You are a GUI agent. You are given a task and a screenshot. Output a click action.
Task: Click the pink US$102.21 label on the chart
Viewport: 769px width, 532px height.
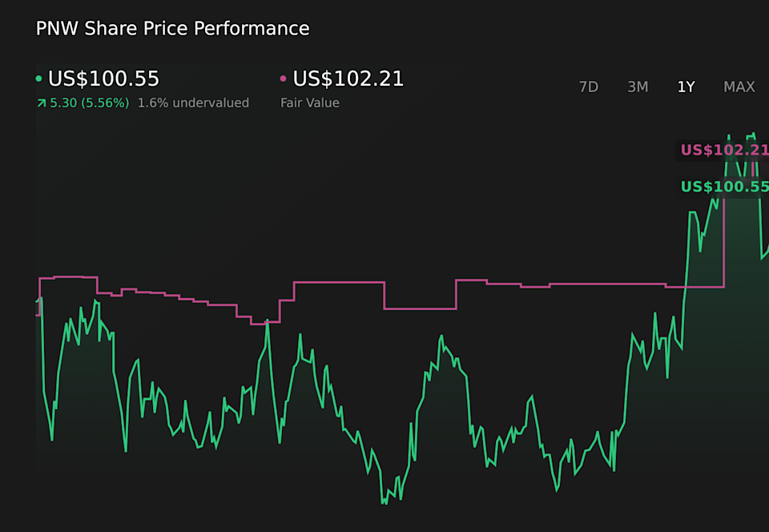point(724,150)
